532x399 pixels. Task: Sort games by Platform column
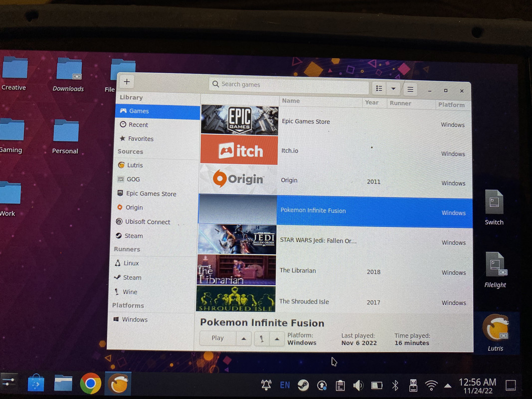453,105
